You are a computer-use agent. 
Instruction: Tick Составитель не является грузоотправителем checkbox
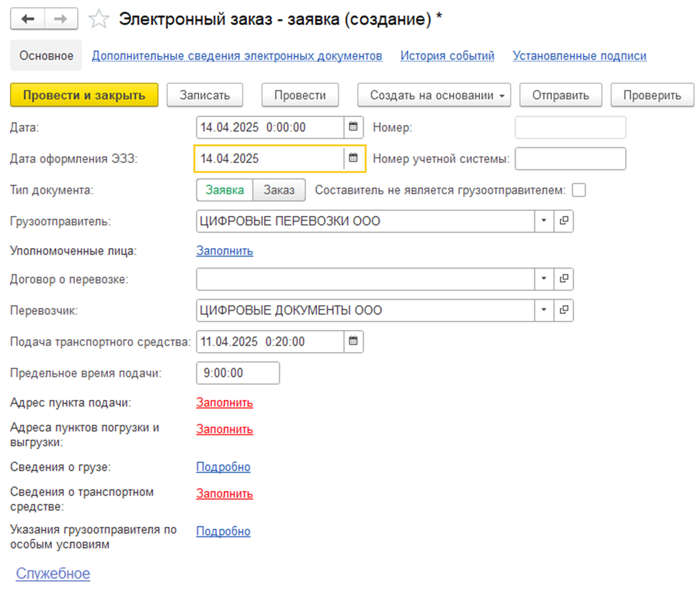(x=579, y=190)
